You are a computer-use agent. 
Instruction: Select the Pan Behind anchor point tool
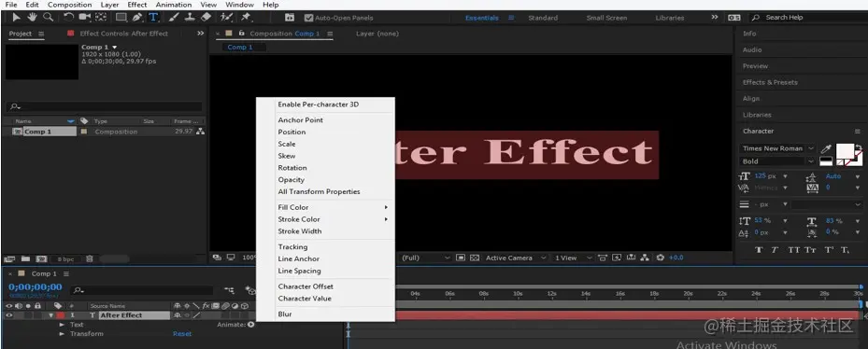101,17
